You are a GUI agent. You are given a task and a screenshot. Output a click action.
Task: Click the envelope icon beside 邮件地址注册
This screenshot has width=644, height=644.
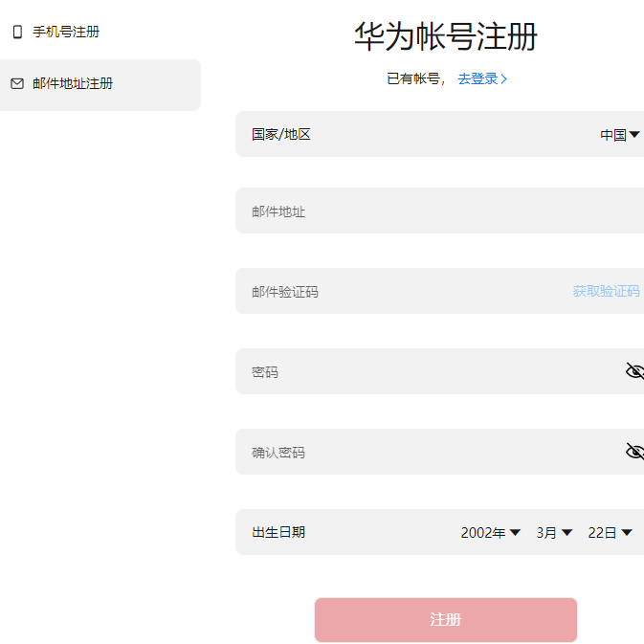17,84
